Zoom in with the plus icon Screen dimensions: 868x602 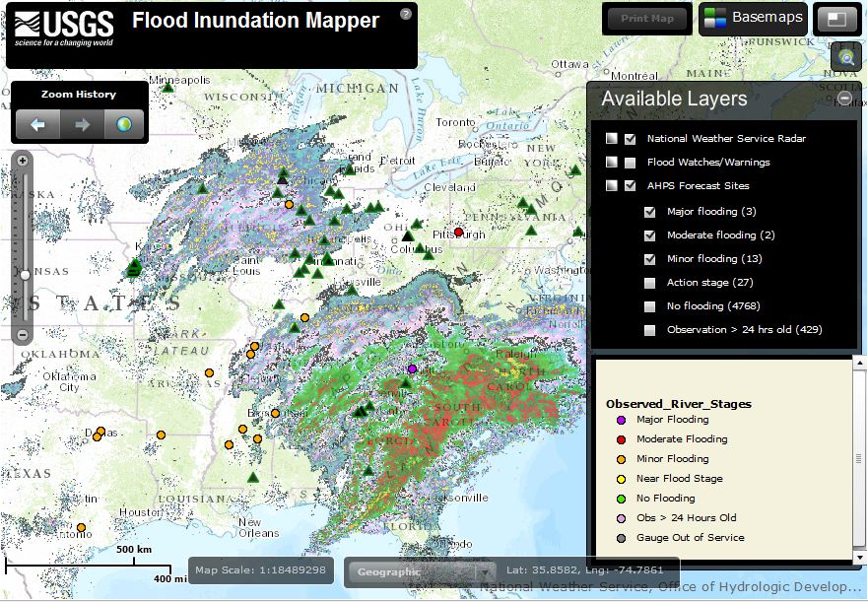23,162
